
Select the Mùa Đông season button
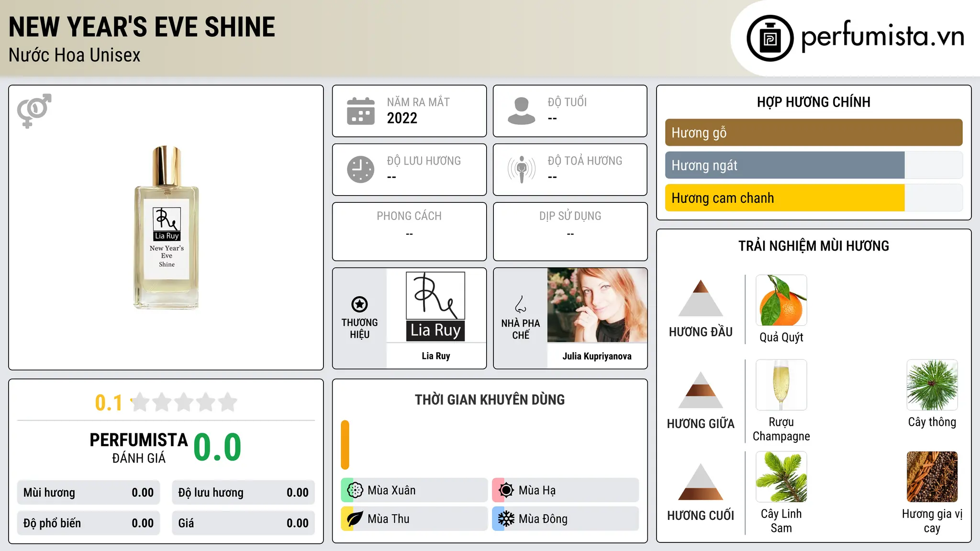(566, 519)
